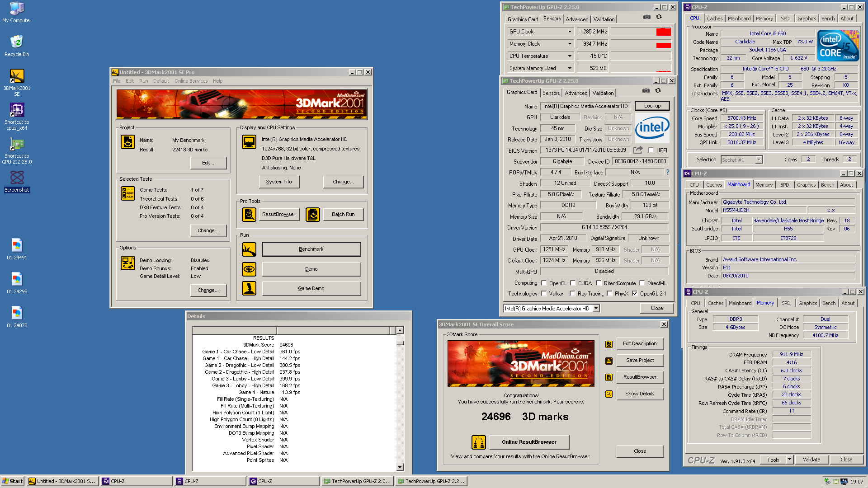Screen dimensions: 868x488
Task: Click the display settings monitor icon
Action: pyautogui.click(x=249, y=142)
